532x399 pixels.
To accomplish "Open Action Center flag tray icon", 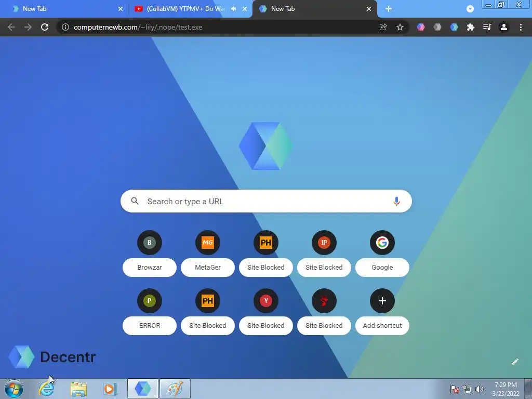I will coord(455,389).
